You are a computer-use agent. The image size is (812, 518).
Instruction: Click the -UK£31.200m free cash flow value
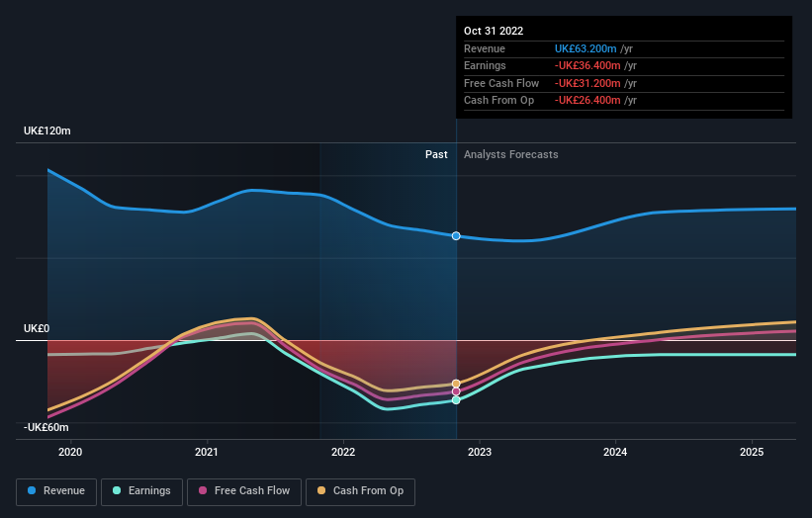click(x=587, y=83)
